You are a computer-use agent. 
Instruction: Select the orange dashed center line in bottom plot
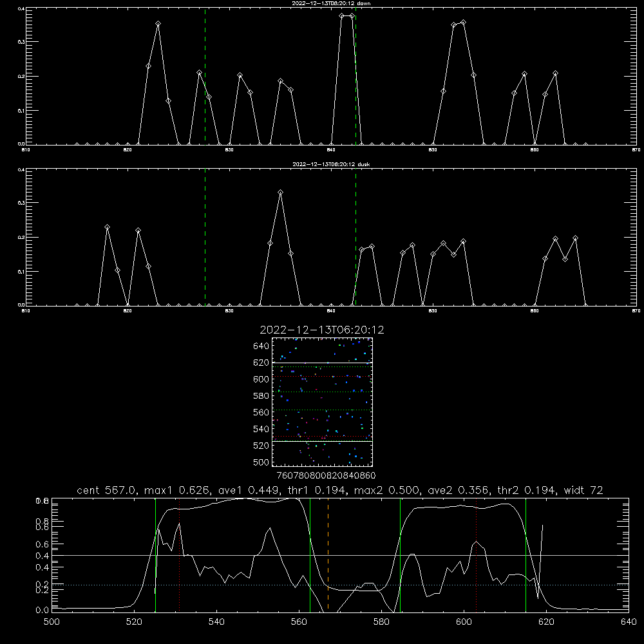point(328,554)
